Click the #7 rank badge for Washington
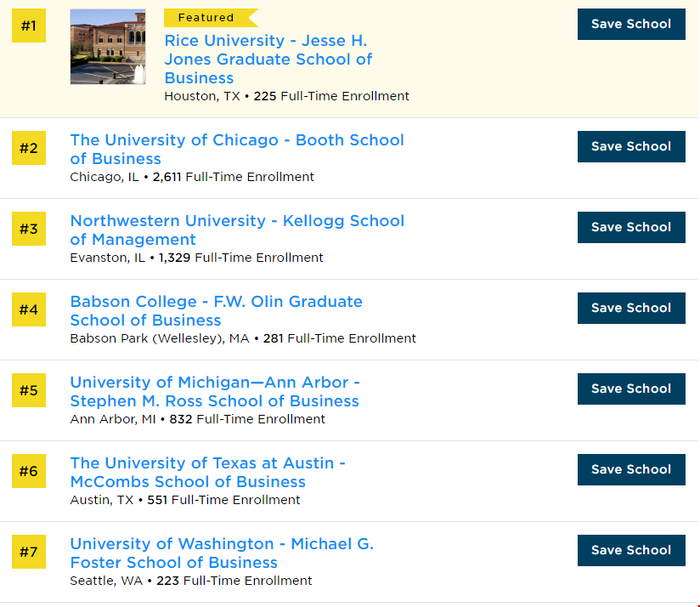 click(29, 552)
